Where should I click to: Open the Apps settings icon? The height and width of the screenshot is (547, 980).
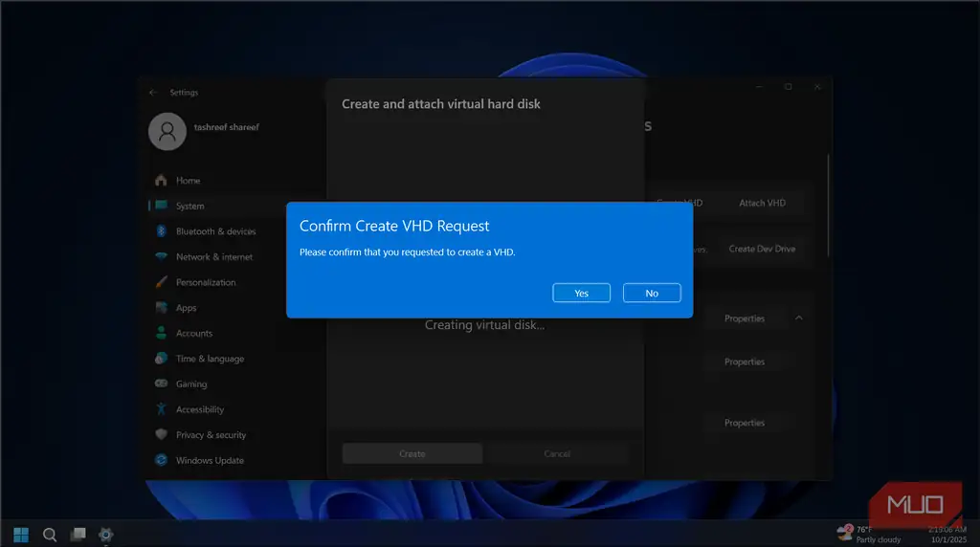coord(161,307)
